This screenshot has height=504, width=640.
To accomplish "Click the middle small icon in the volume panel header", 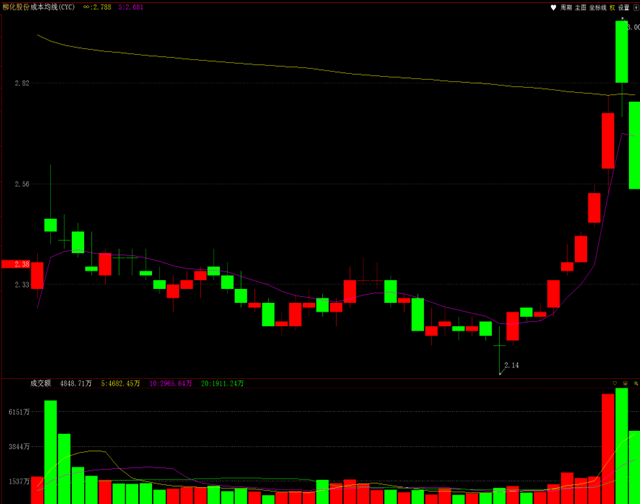I will coord(625,383).
